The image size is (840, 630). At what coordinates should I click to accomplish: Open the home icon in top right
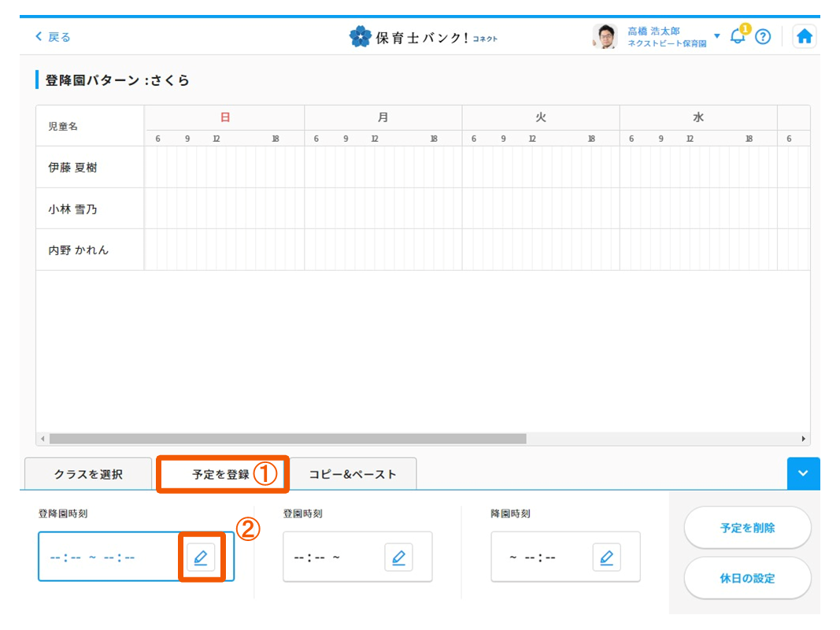805,35
